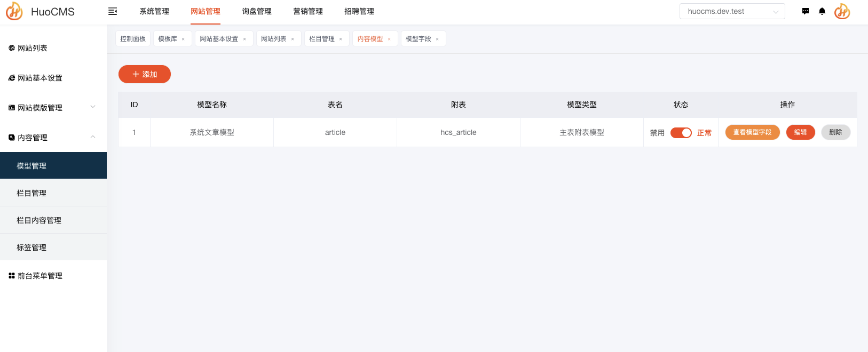Select 模型管理 in sidebar
Image resolution: width=868 pixels, height=352 pixels.
pyautogui.click(x=53, y=165)
